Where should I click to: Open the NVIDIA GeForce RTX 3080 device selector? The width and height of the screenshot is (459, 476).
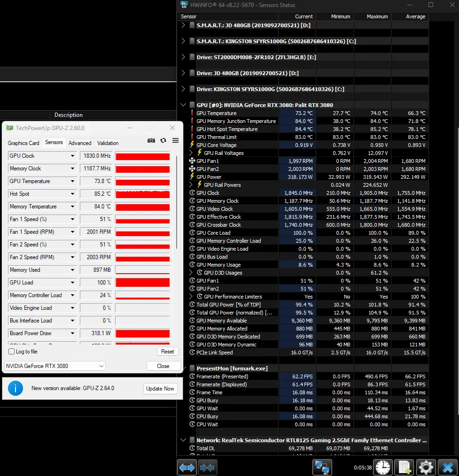pyautogui.click(x=54, y=366)
